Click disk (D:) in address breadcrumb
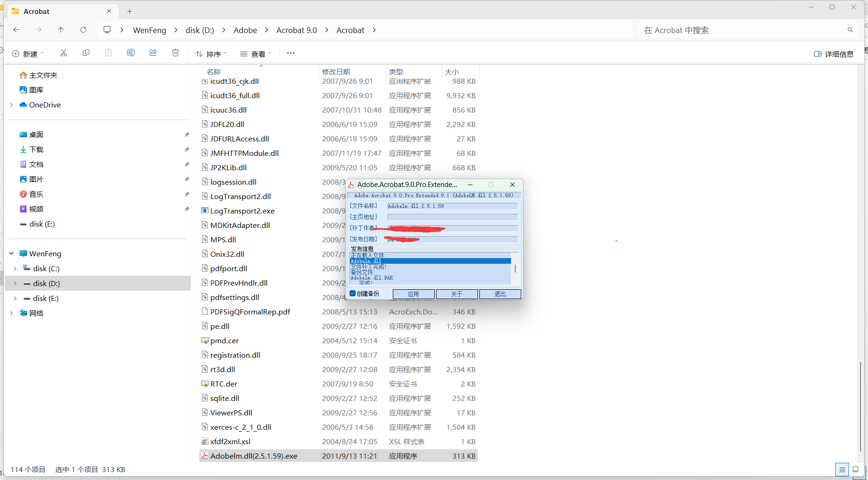This screenshot has width=868, height=480. pyautogui.click(x=200, y=30)
